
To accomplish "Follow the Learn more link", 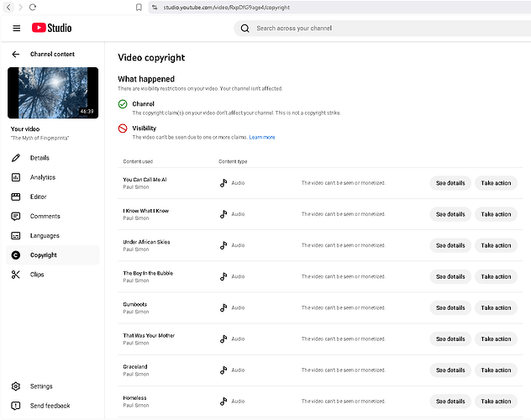I will click(x=261, y=137).
